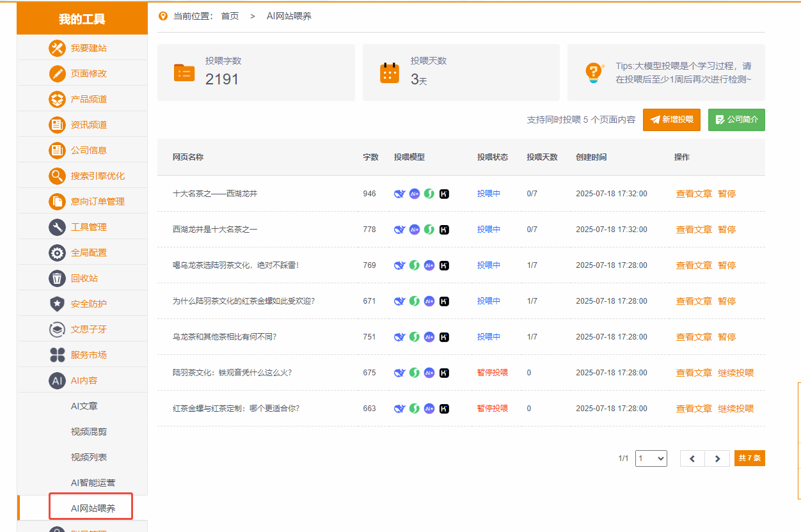
Task: Click the location pin icon before 当前位置
Action: (163, 16)
